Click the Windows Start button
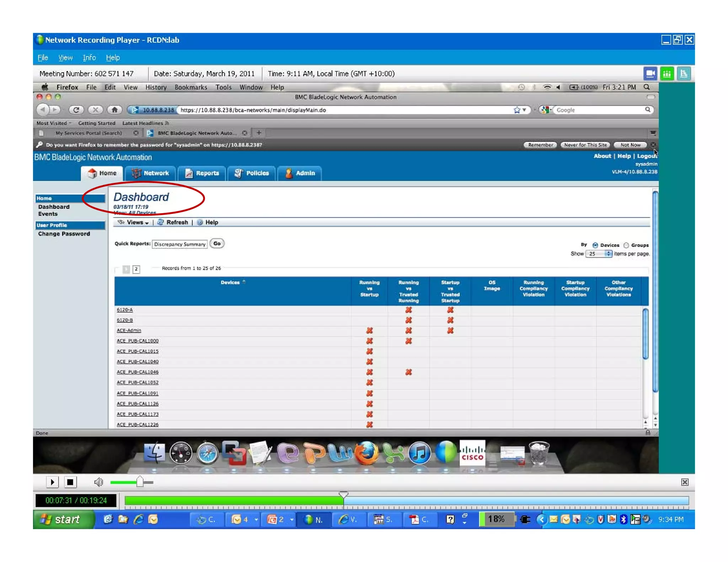728x562 pixels. click(x=63, y=519)
